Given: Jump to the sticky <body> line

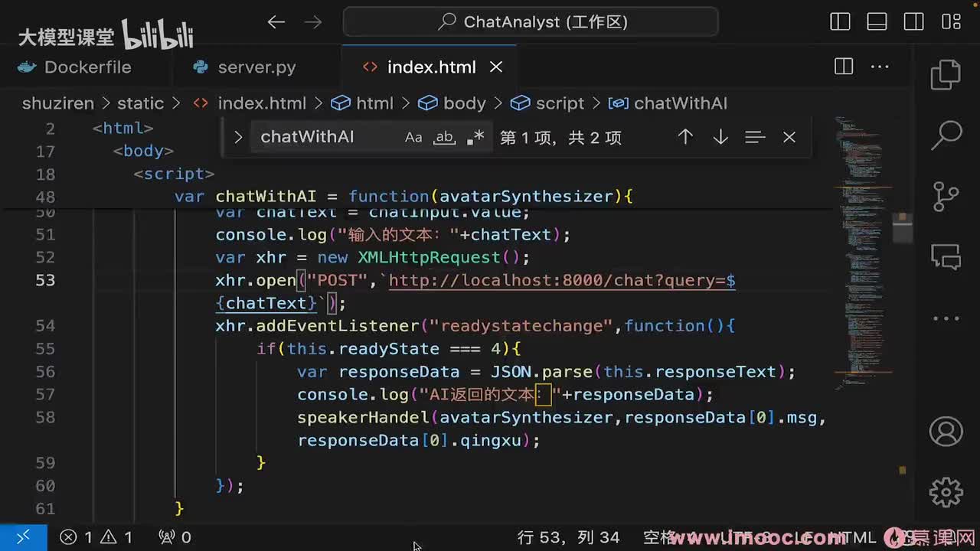Looking at the screenshot, I should tap(143, 151).
